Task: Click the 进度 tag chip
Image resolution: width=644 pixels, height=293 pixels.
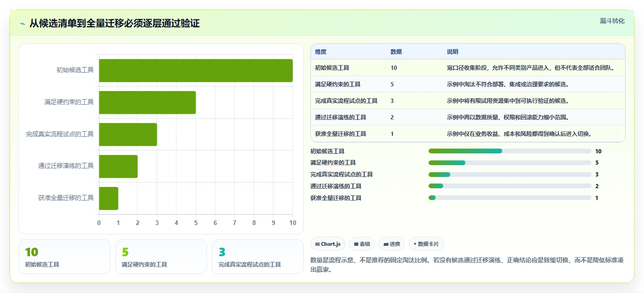Action: [x=392, y=244]
